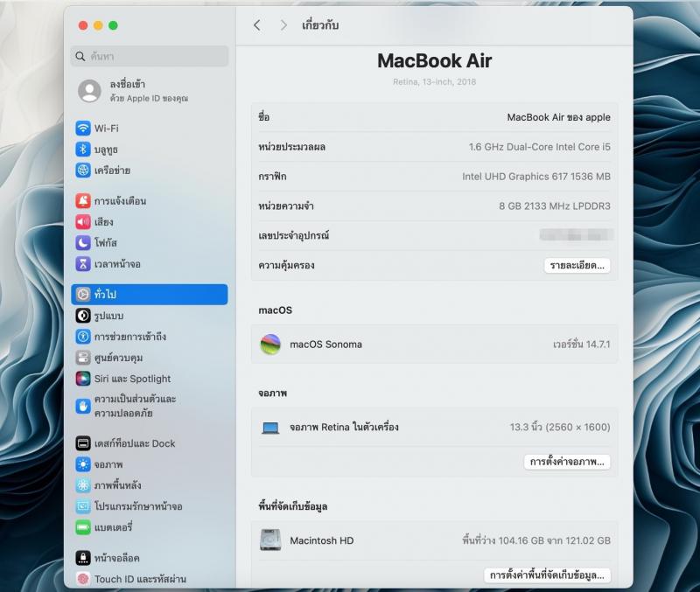Screen dimensions: 700x592
Task: Click the เกี่ยวกับ page title
Action: [320, 25]
